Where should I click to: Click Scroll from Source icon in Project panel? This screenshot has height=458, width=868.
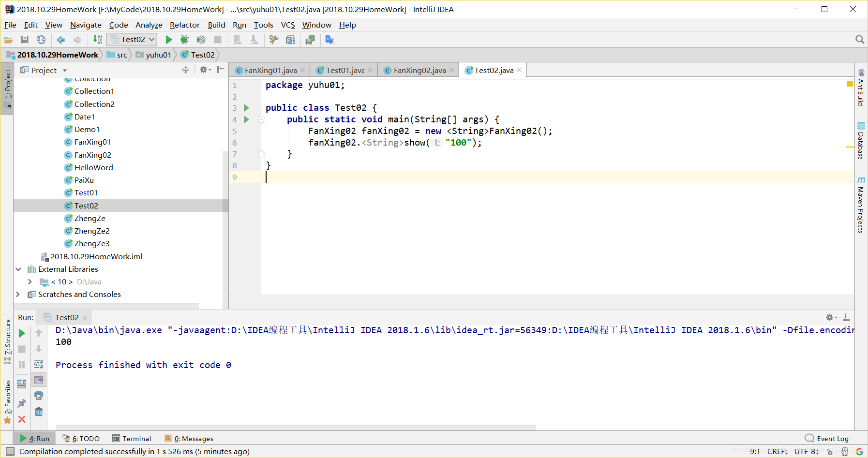pos(186,70)
